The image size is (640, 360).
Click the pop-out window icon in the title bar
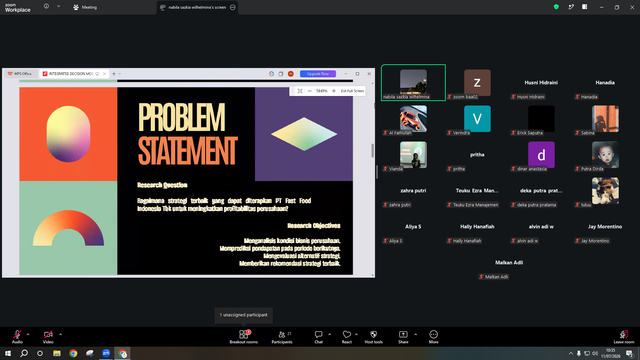[x=571, y=7]
